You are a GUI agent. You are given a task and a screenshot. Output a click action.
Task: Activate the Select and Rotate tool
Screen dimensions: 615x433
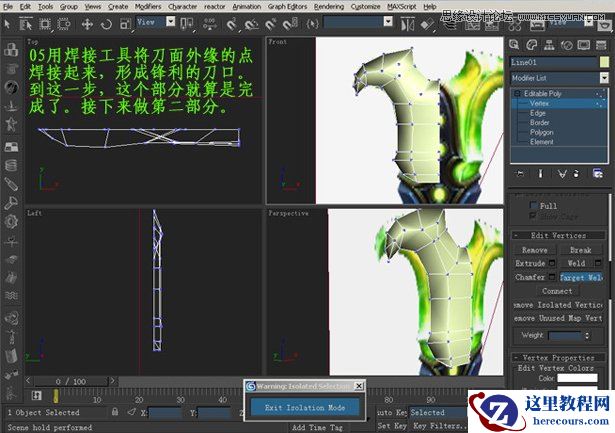click(106, 24)
